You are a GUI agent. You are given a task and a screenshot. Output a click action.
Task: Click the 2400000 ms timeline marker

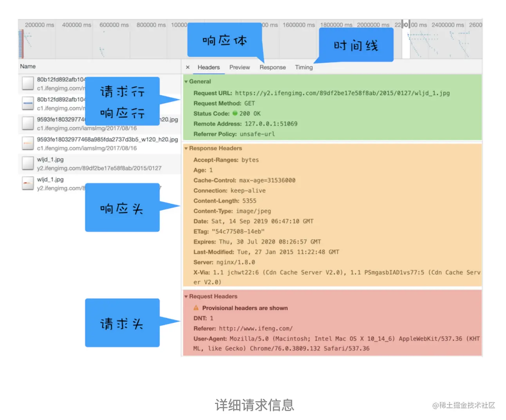(448, 25)
